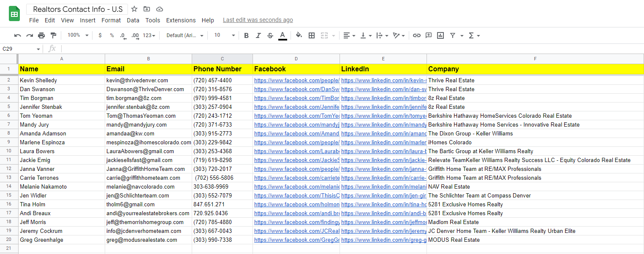Open the filter views dropdown arrow

(462, 35)
